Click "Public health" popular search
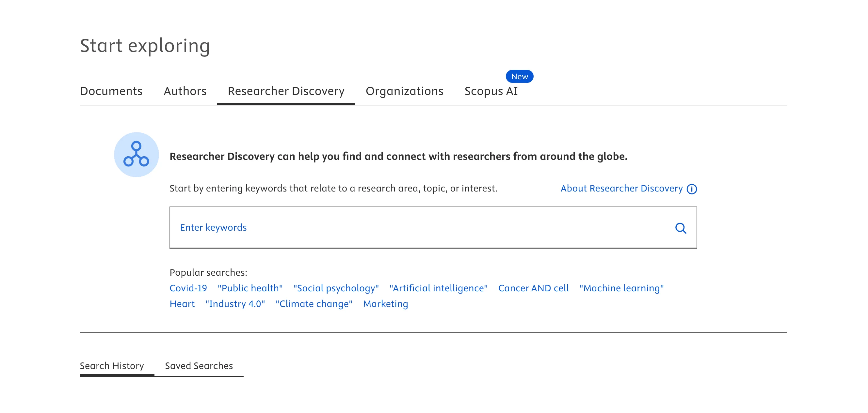The width and height of the screenshot is (868, 413). (250, 288)
